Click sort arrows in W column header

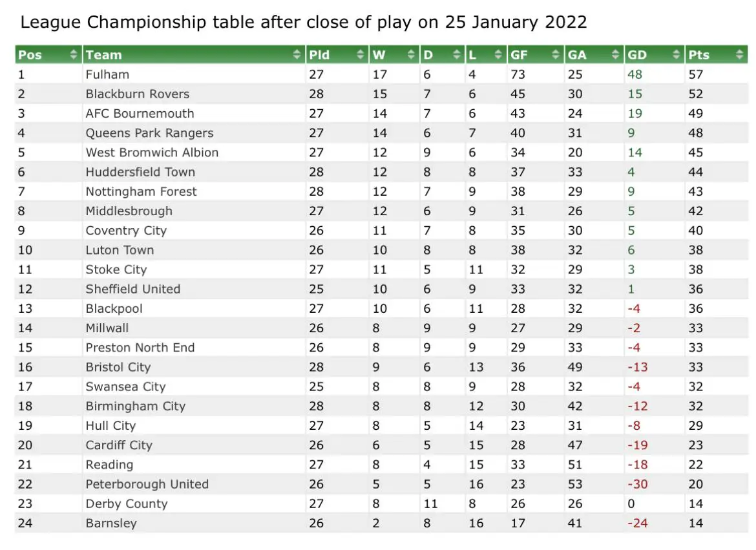coord(411,54)
